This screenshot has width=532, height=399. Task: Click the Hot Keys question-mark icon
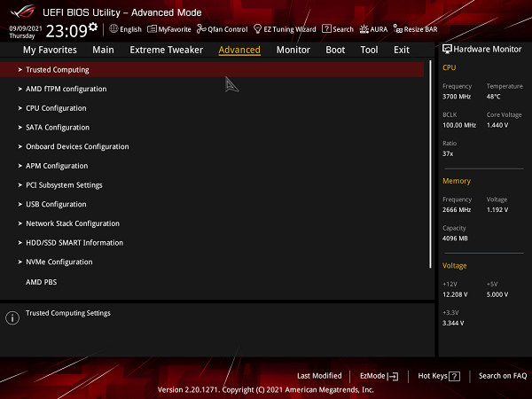pos(454,376)
